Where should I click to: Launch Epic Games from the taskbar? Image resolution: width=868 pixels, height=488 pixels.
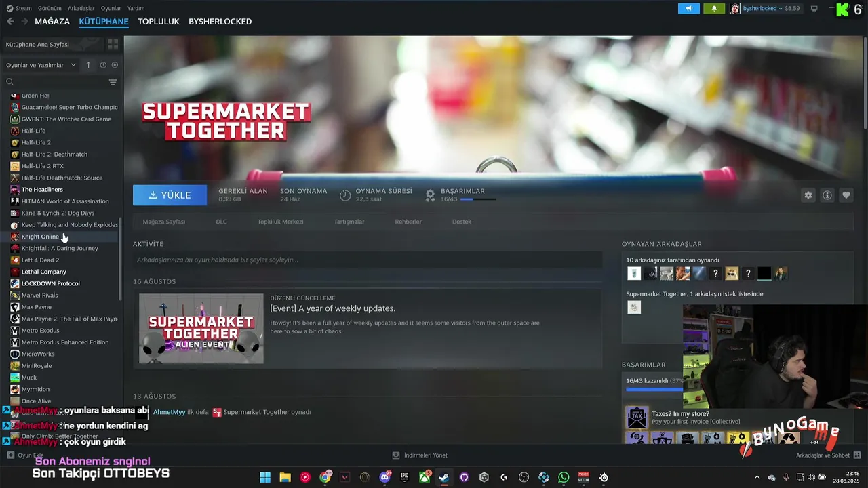coord(405,477)
